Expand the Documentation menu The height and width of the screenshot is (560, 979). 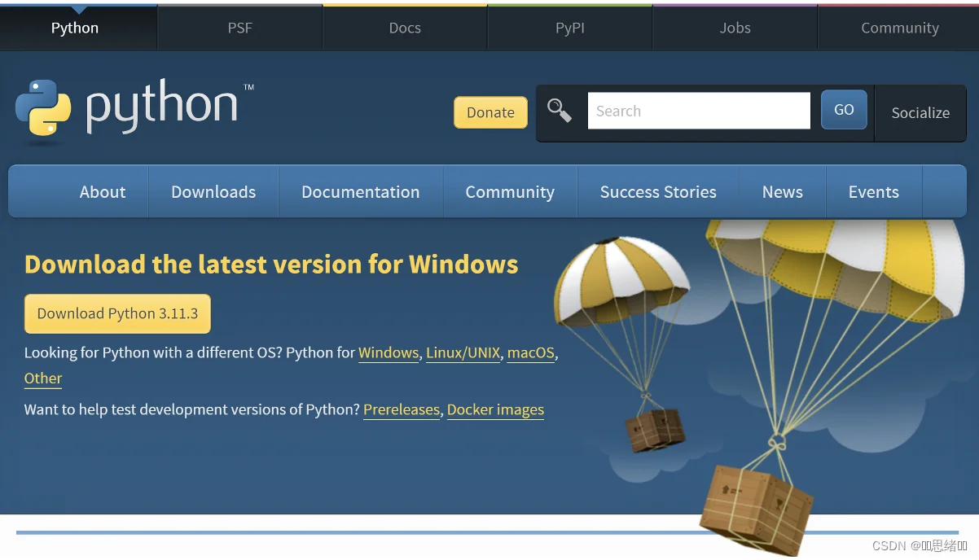tap(360, 191)
